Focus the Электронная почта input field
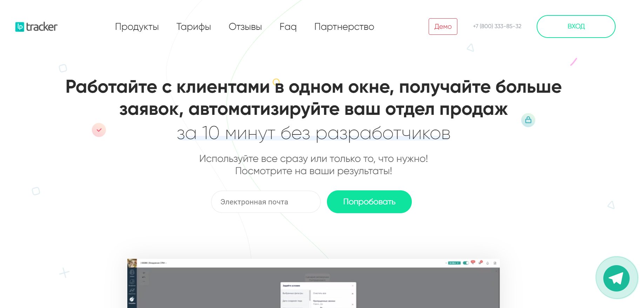This screenshot has height=308, width=644. point(266,202)
